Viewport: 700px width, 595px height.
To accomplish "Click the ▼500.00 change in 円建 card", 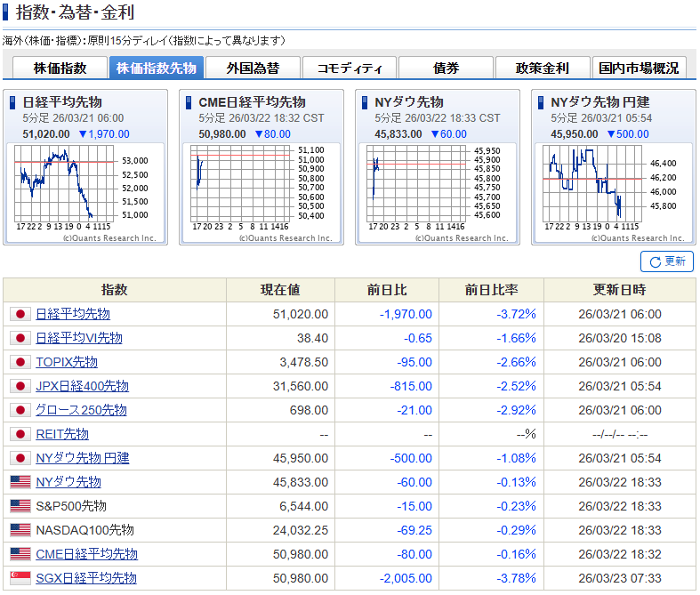I will (x=628, y=134).
